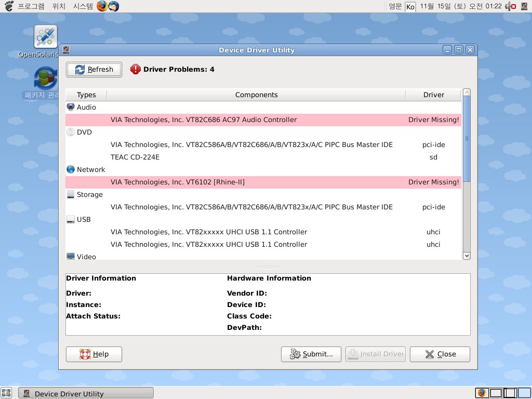Image resolution: width=532 pixels, height=399 pixels.
Task: Select the Audio category icon
Action: click(x=71, y=107)
